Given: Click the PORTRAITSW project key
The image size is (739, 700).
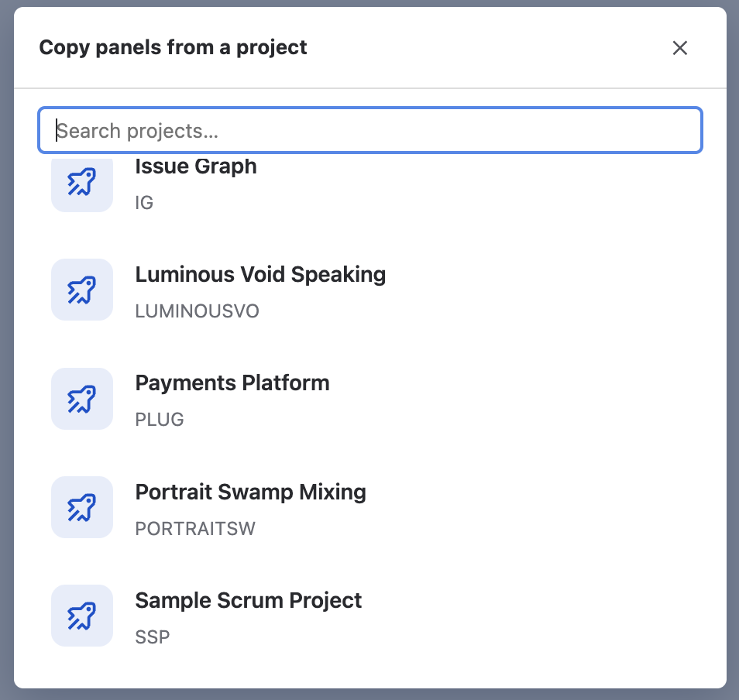Looking at the screenshot, I should (195, 529).
